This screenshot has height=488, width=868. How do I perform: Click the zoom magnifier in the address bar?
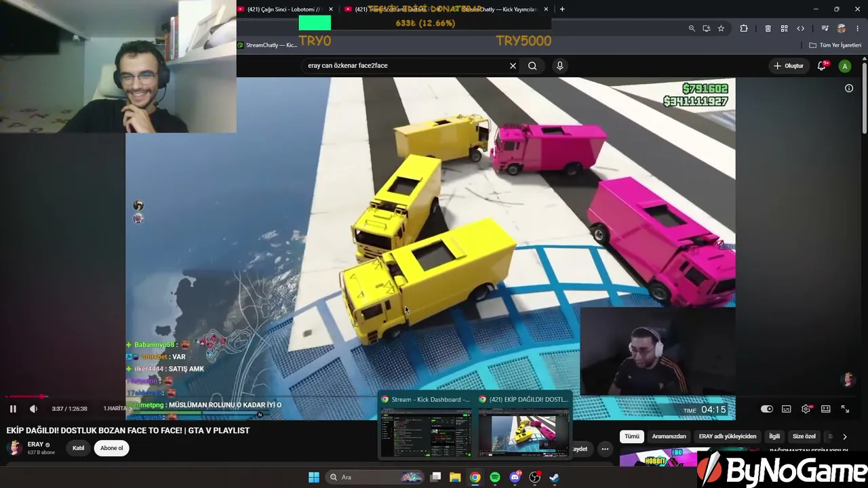pyautogui.click(x=692, y=28)
